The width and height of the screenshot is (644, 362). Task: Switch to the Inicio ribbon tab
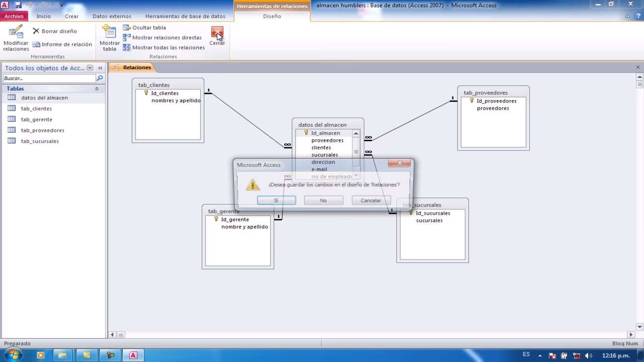[43, 17]
